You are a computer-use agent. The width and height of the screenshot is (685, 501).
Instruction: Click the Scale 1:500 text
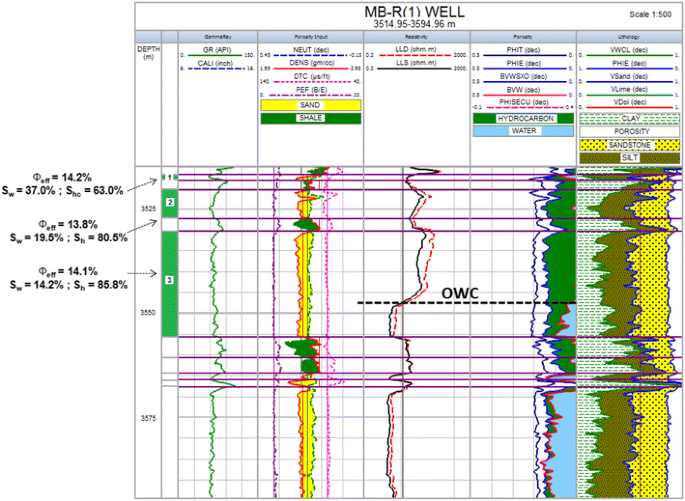coord(650,14)
